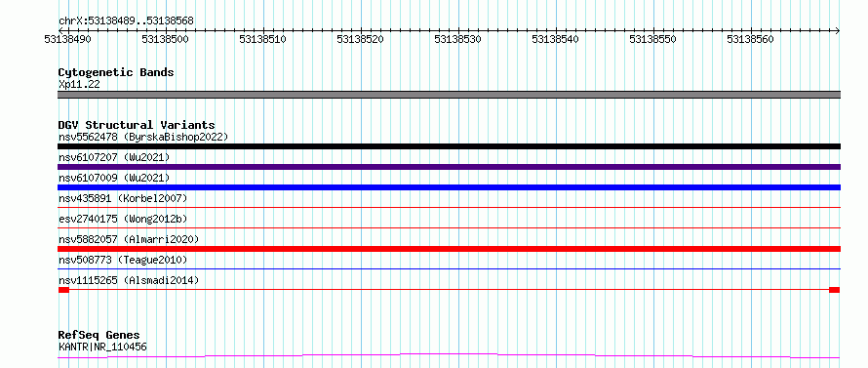
Task: Click the right red block of nsv1115265
Action: (834, 290)
